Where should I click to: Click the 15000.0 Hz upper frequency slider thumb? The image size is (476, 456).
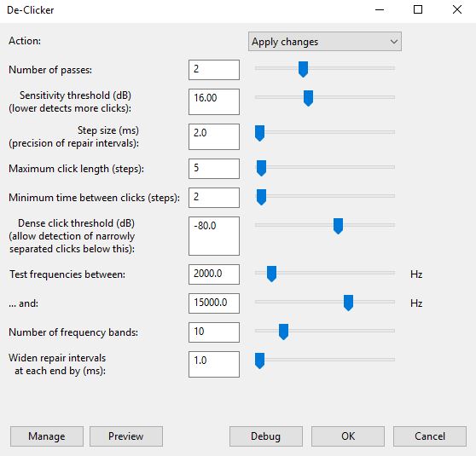coord(348,303)
